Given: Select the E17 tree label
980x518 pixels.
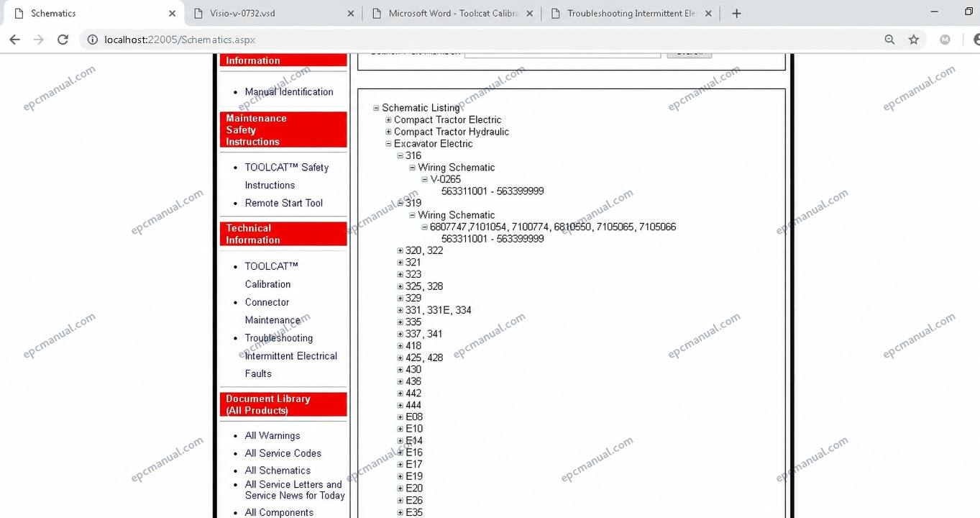Looking at the screenshot, I should tap(414, 465).
